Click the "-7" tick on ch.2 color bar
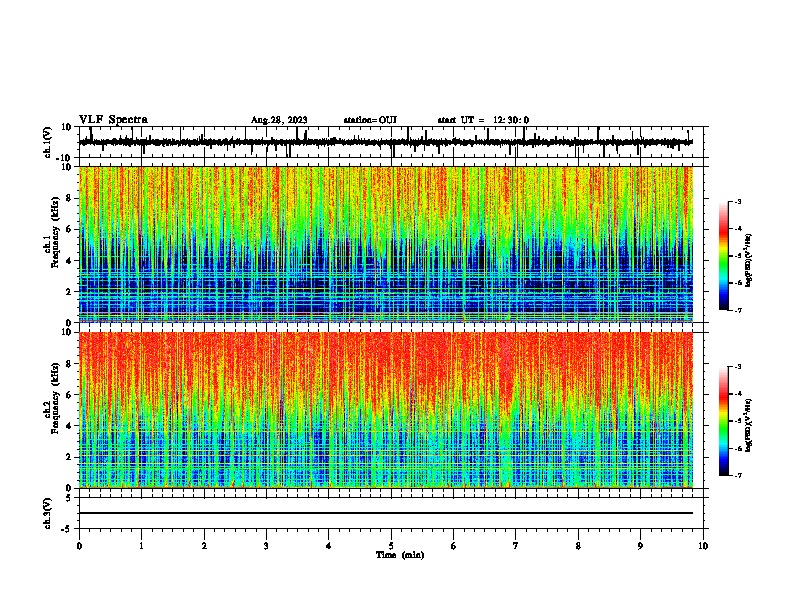 (x=738, y=476)
